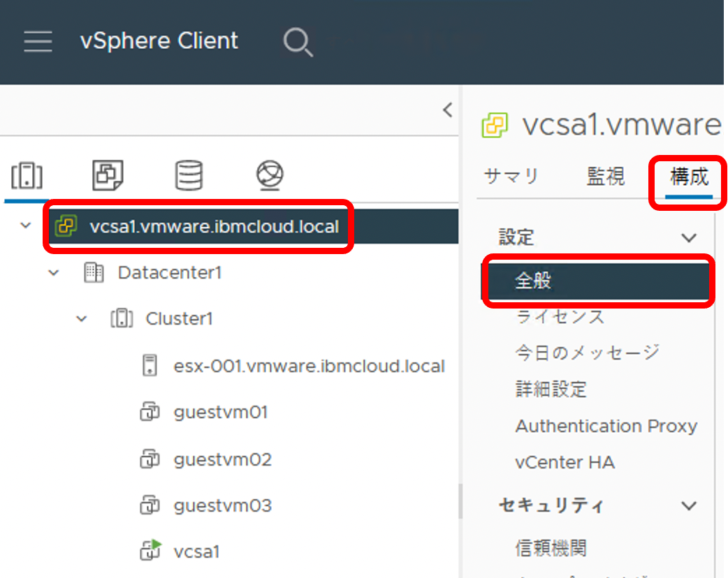Select Datacenter1 in the inventory tree

tap(170, 273)
